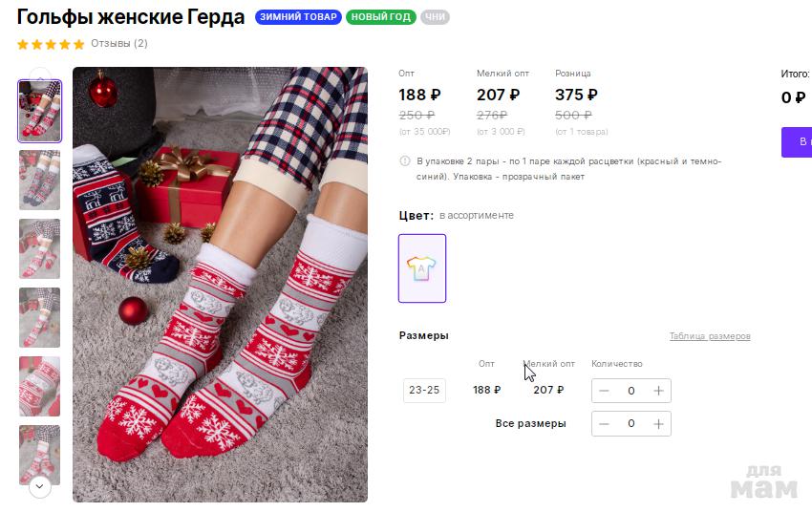
Task: Click the five-star rating icons
Action: point(51,44)
